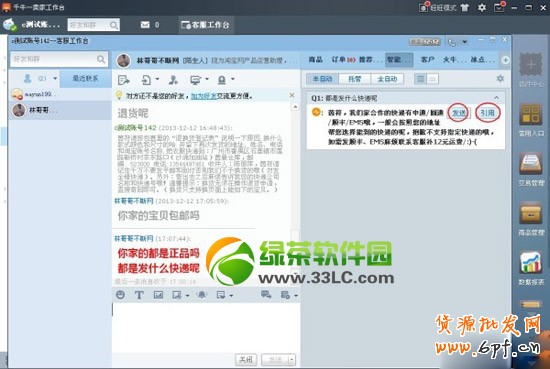Open main settings gear in top bar
Screen dimensions: 550x369
point(482,7)
